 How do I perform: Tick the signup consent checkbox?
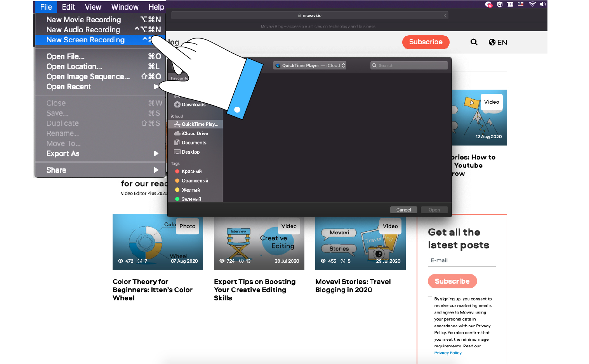click(430, 297)
